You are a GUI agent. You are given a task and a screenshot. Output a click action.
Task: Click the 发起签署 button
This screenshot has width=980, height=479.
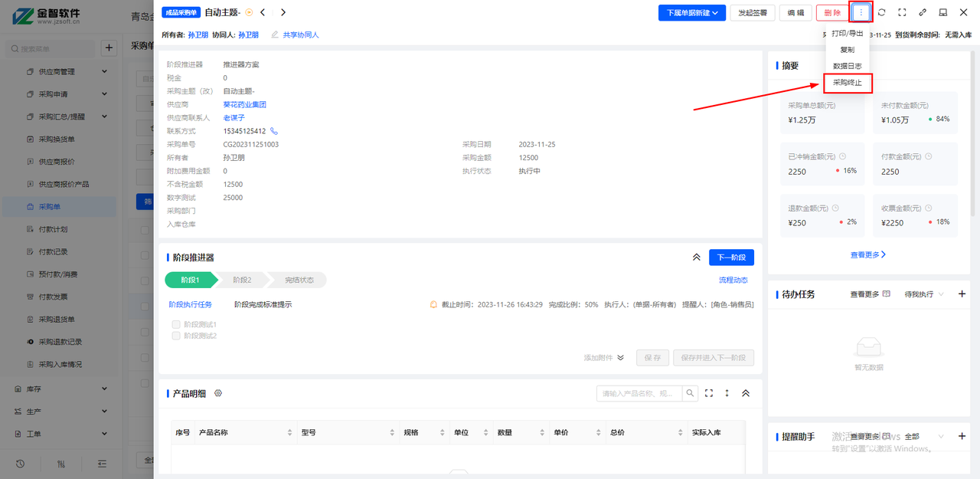coord(752,12)
